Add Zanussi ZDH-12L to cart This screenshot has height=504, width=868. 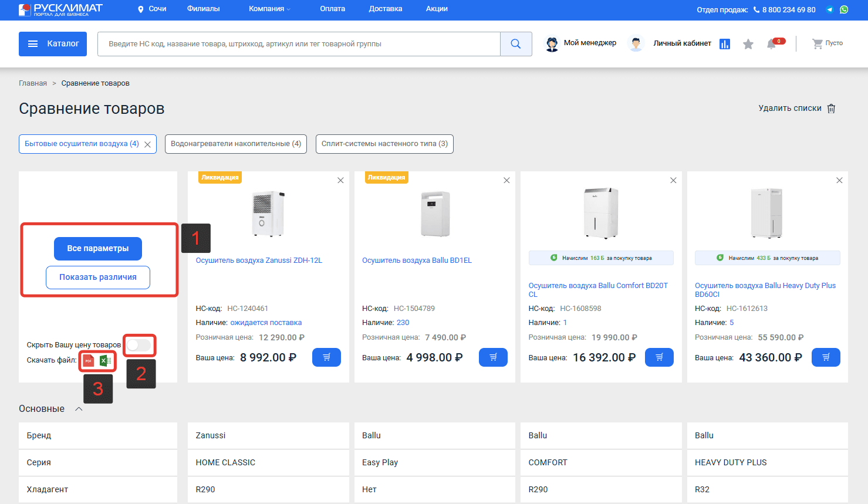pyautogui.click(x=327, y=357)
